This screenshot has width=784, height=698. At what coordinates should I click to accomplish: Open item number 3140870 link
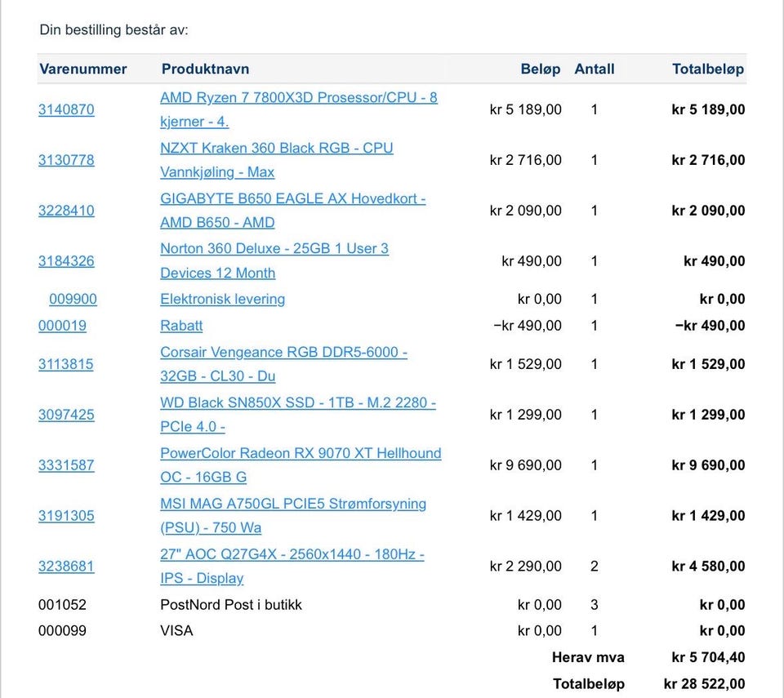click(x=66, y=109)
